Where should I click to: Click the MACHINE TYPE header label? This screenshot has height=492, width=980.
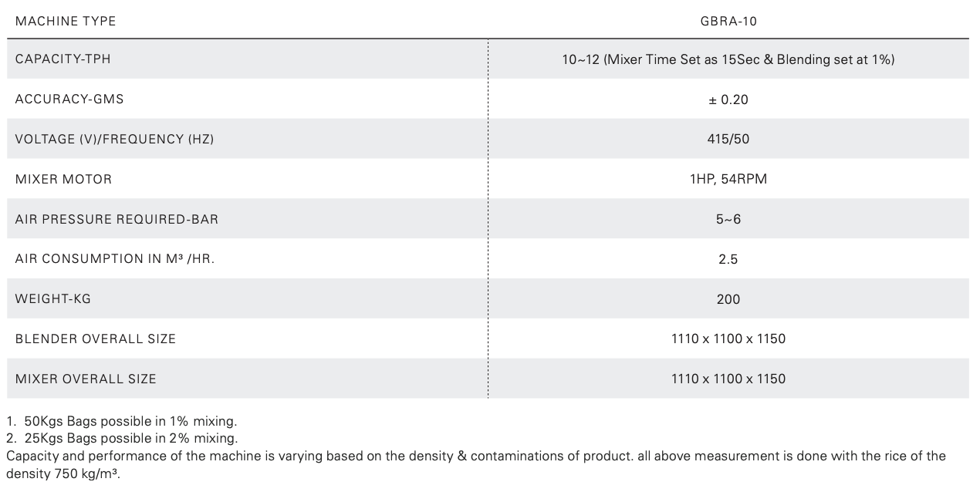point(66,21)
